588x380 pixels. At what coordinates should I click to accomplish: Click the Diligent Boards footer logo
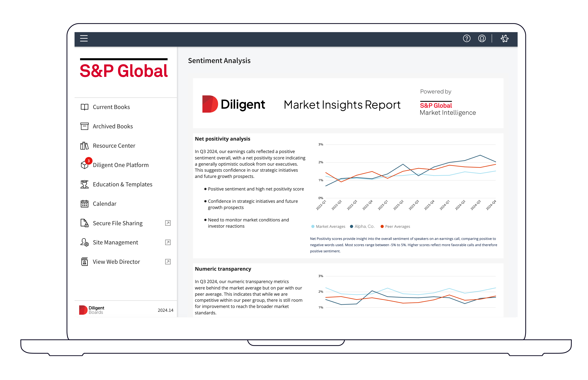coord(91,310)
